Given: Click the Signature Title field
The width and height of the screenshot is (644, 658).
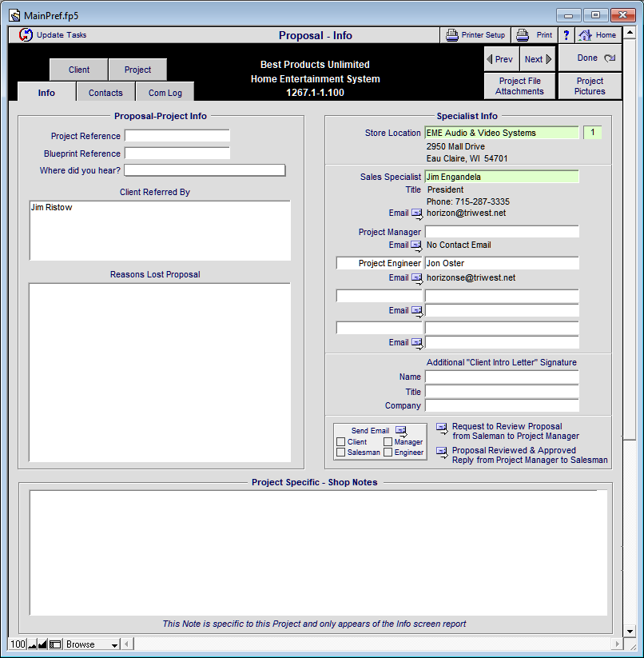Looking at the screenshot, I should pyautogui.click(x=502, y=392).
